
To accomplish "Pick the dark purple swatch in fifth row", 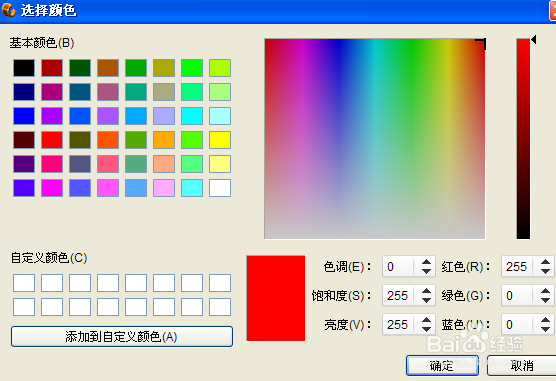I will tap(24, 164).
